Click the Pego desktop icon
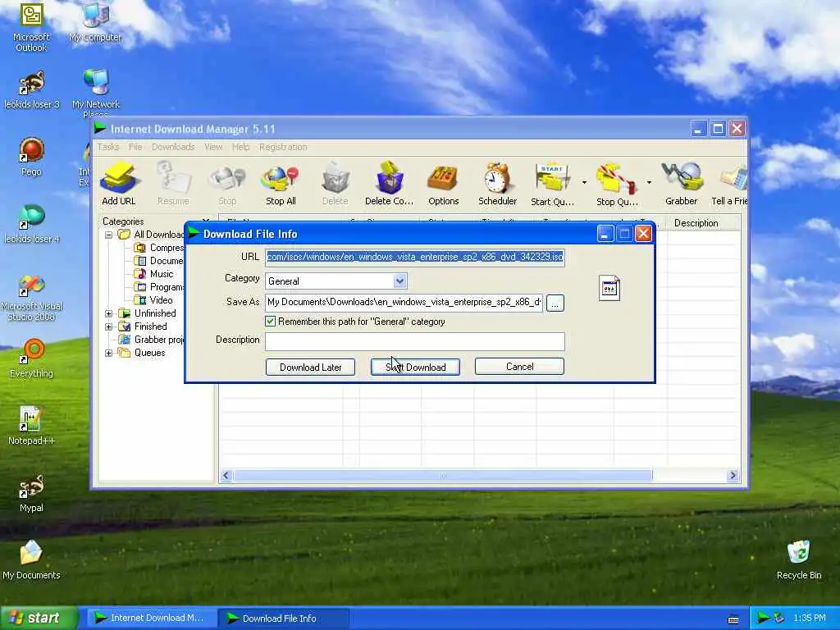This screenshot has width=840, height=630. tap(31, 157)
